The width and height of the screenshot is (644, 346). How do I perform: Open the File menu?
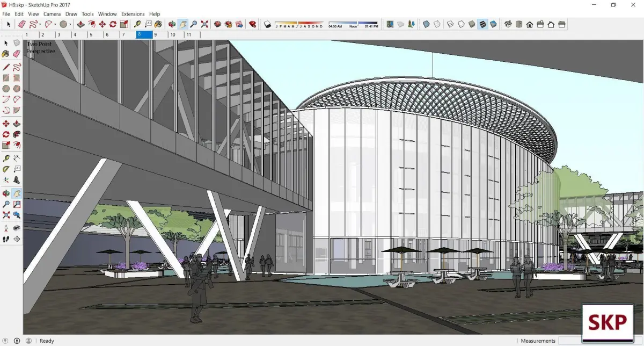(6, 13)
